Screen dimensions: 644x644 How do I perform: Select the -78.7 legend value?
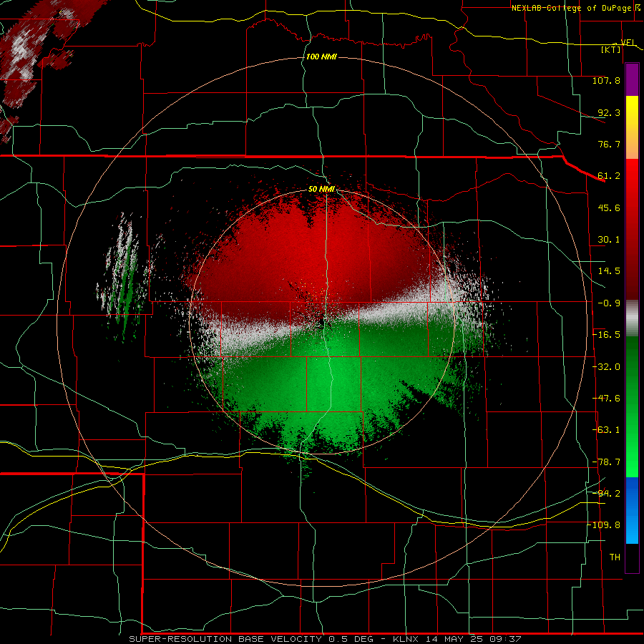[606, 462]
